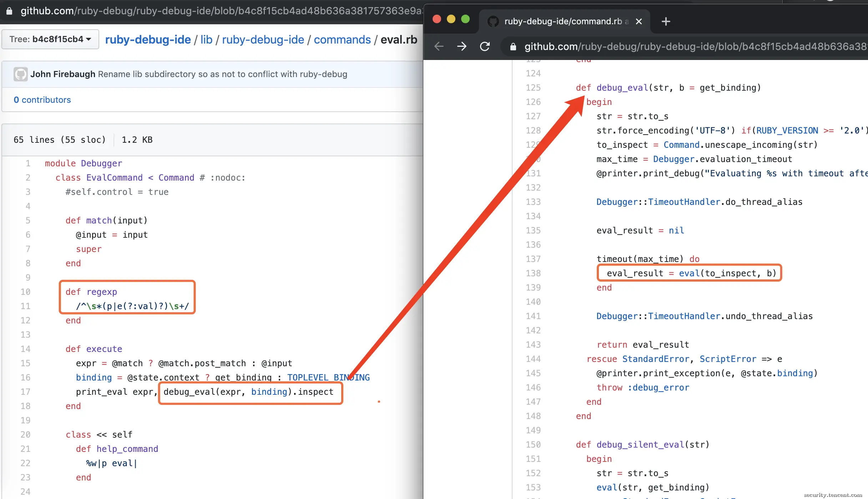Screen dimensions: 868x499
Task: Click the browser forward arrow
Action: tap(461, 46)
